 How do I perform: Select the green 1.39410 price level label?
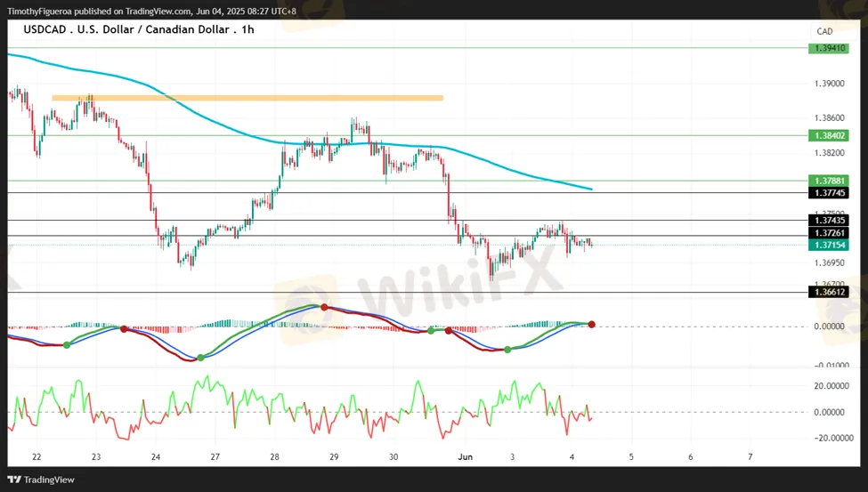pos(828,48)
